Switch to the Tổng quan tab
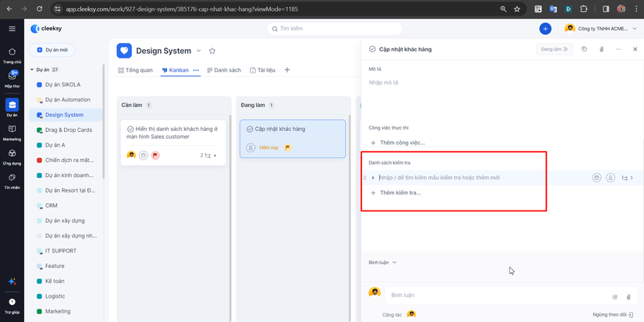Screen dimensions: 644x322 click(135, 70)
